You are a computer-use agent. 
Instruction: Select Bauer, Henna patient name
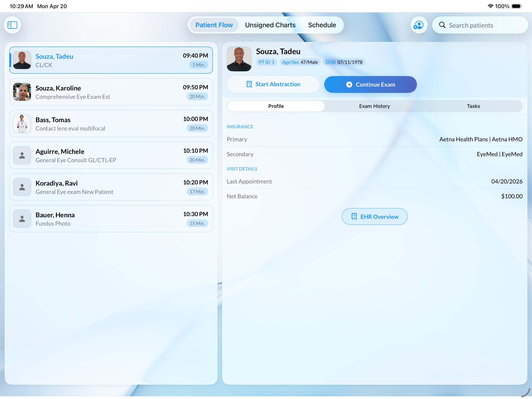(55, 215)
